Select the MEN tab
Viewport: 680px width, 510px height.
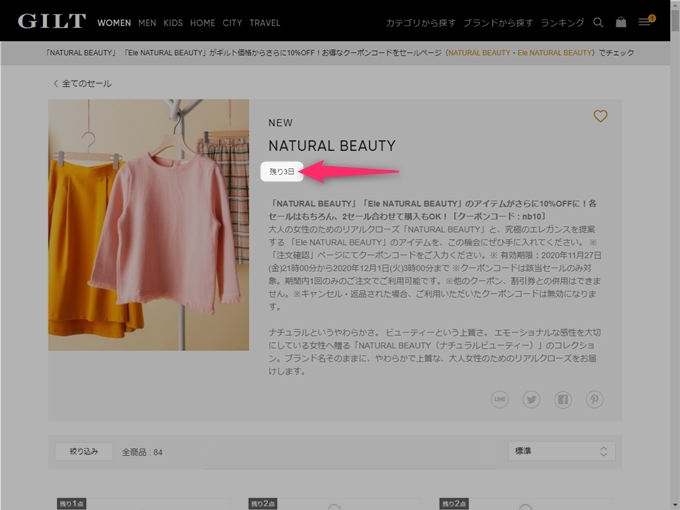(147, 23)
